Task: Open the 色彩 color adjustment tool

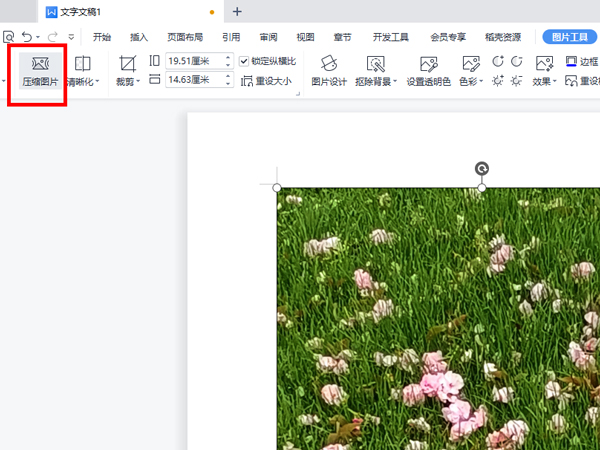Action: 471,71
